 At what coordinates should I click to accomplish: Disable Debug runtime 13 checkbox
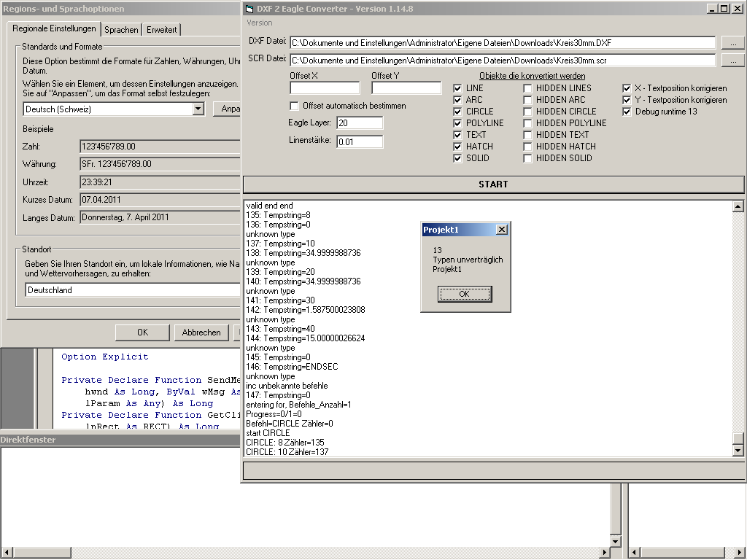627,112
